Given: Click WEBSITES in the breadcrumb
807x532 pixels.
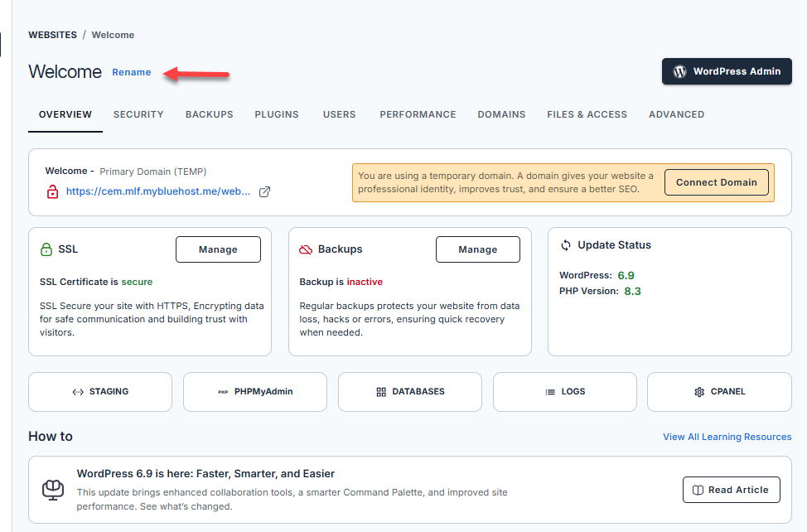Looking at the screenshot, I should (52, 35).
